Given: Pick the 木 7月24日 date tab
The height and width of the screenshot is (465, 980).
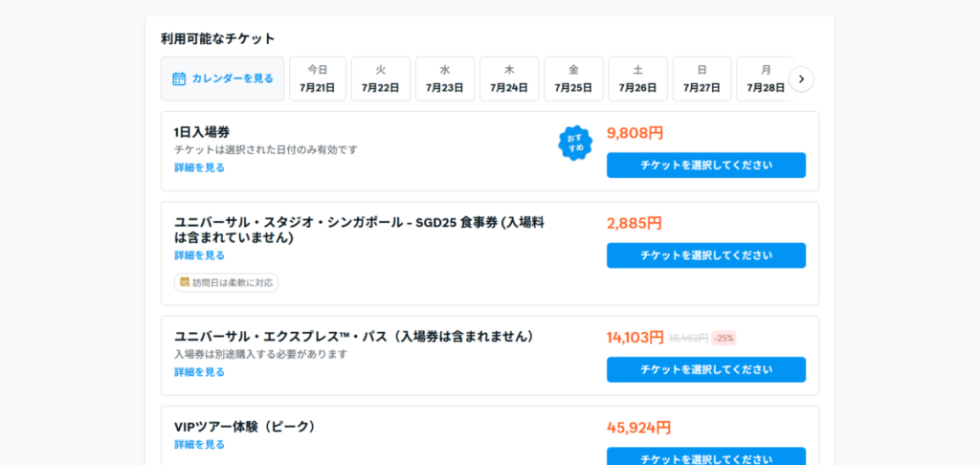Looking at the screenshot, I should pyautogui.click(x=509, y=78).
